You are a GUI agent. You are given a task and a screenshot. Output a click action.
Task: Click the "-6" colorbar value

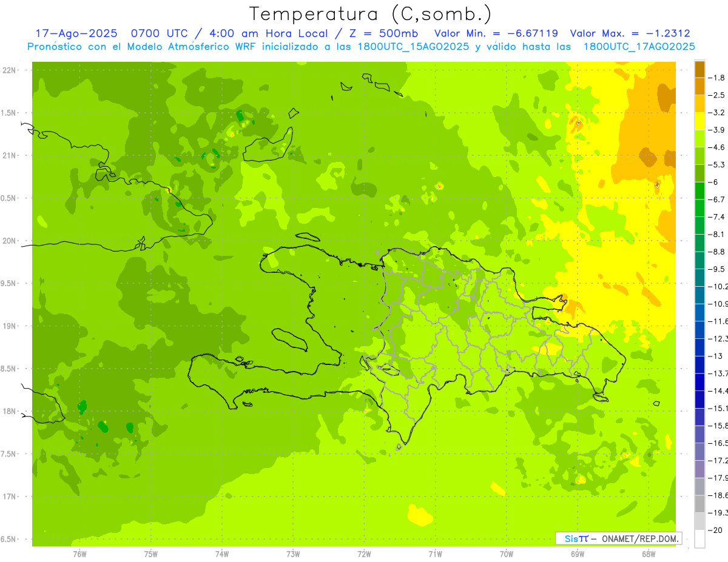pos(714,182)
